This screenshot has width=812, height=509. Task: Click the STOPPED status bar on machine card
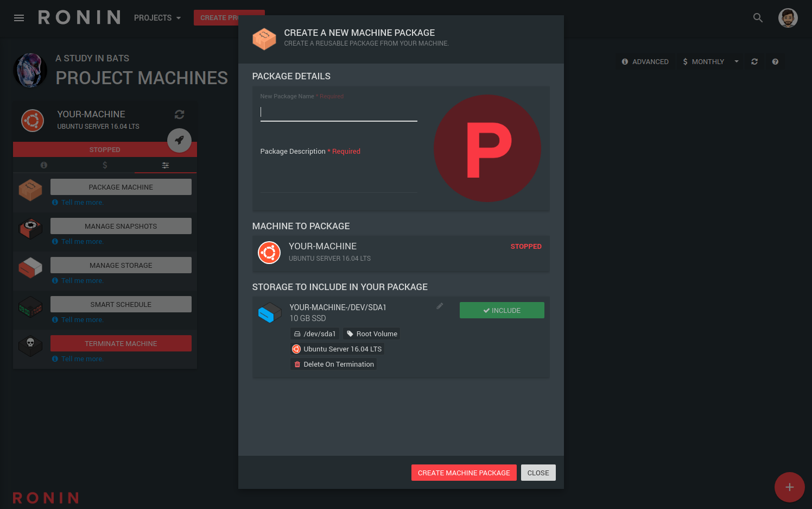point(105,150)
